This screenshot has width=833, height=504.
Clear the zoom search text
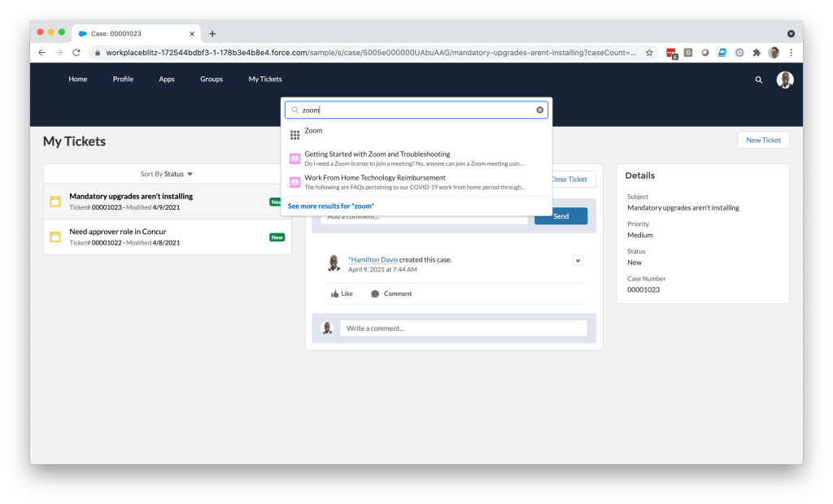[539, 110]
